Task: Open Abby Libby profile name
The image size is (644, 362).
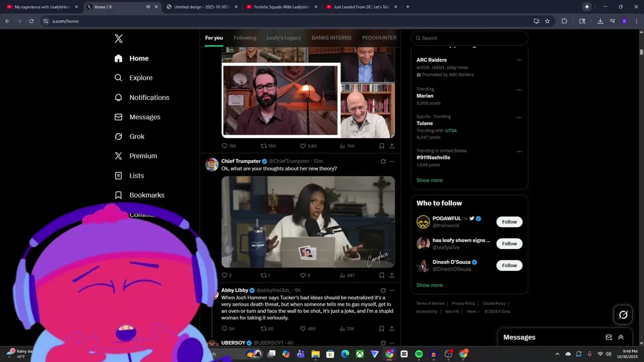Action: (x=235, y=291)
